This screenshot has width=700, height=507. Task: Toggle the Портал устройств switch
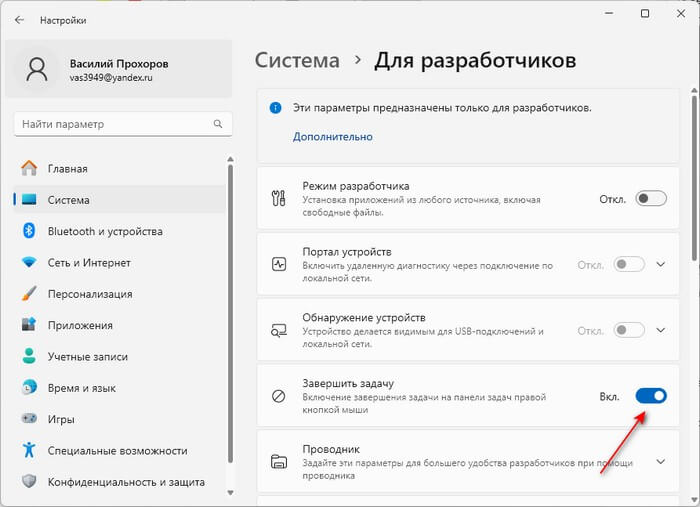pos(629,264)
